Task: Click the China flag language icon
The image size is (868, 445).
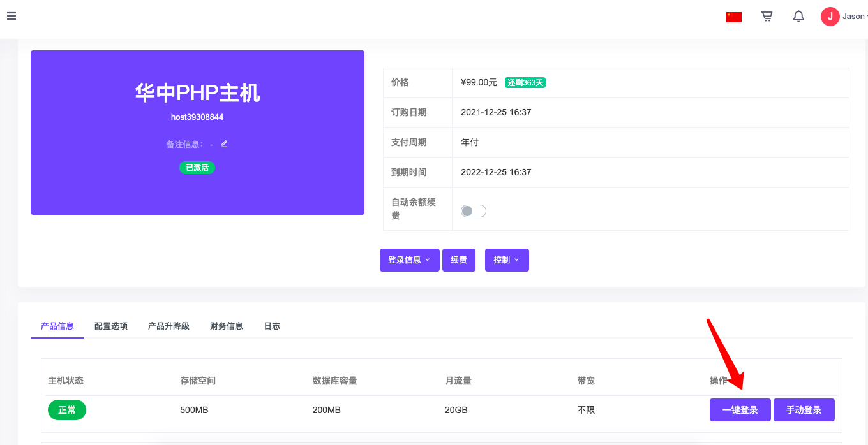Action: click(x=733, y=17)
